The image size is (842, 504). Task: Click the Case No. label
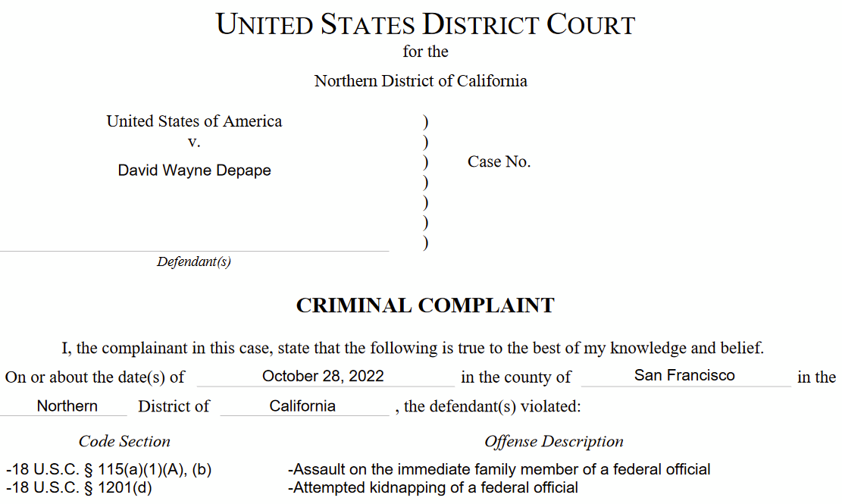click(499, 161)
